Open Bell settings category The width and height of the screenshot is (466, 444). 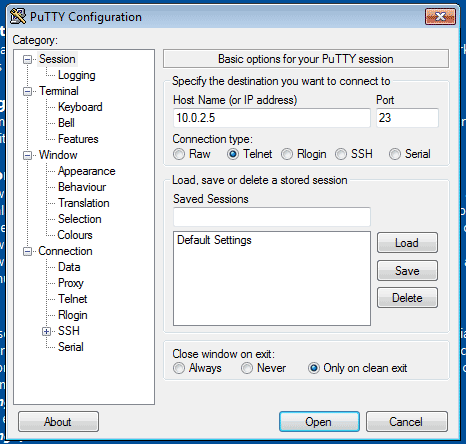(66, 123)
